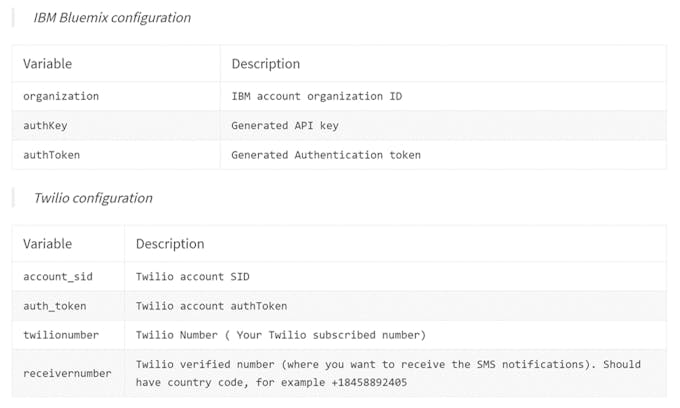Click the Twilio configuration heading
Screen dimensions: 680x408
(x=93, y=198)
